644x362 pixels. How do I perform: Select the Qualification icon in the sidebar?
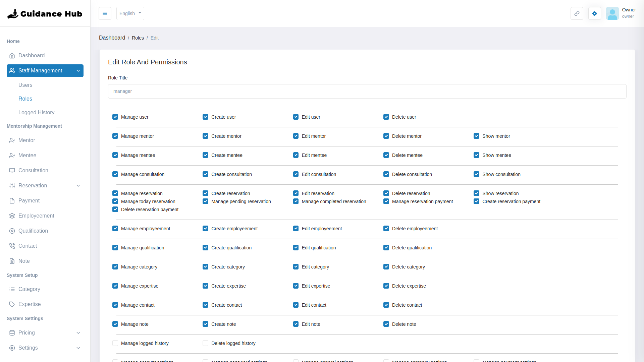pos(12,231)
